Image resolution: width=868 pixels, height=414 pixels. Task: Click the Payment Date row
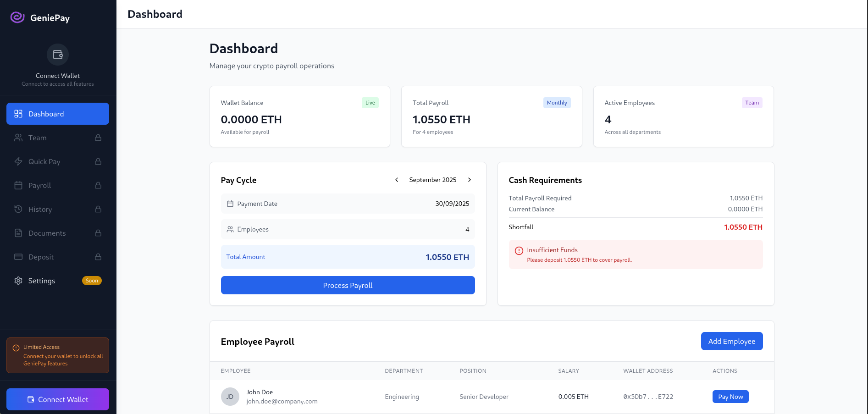(348, 204)
